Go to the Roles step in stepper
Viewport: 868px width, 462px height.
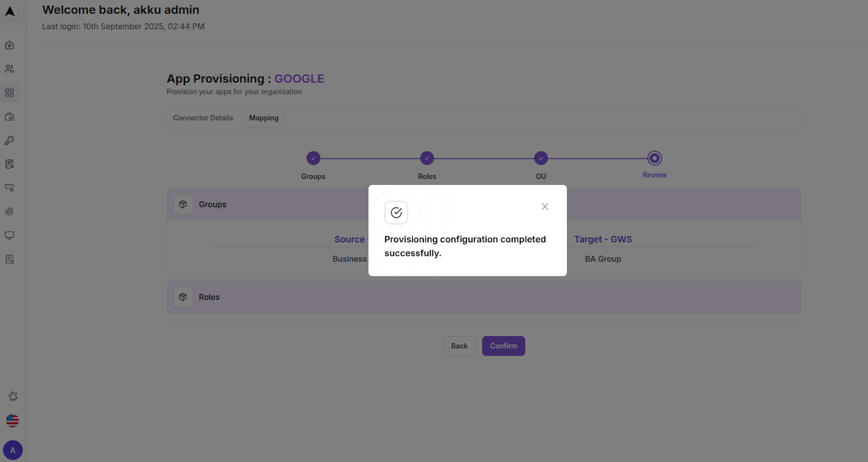(427, 158)
